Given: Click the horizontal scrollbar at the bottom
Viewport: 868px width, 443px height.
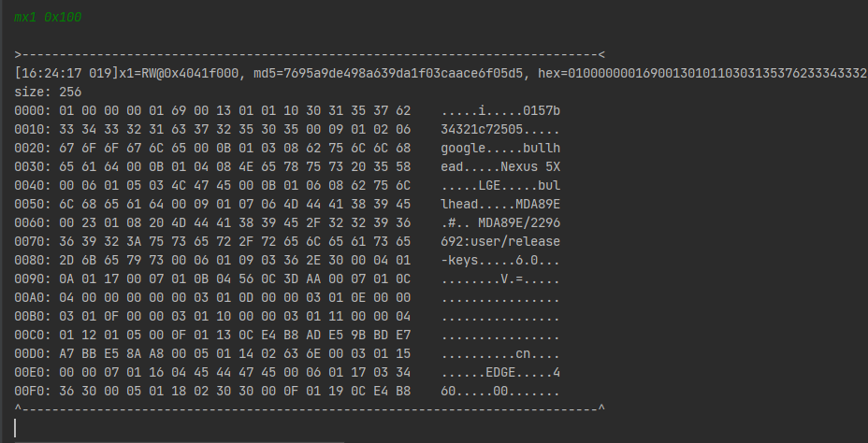Looking at the screenshot, I should pos(178,441).
